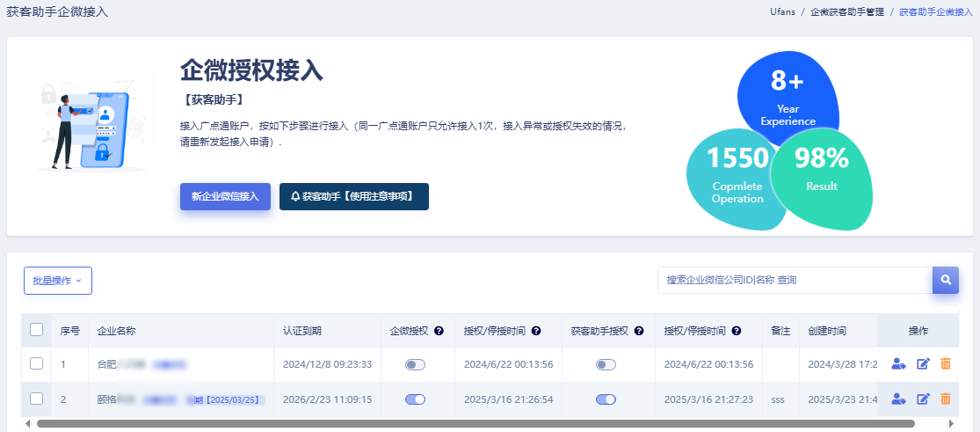Image resolution: width=980 pixels, height=432 pixels.
Task: Click the user-share icon in row 2
Action: tap(897, 399)
